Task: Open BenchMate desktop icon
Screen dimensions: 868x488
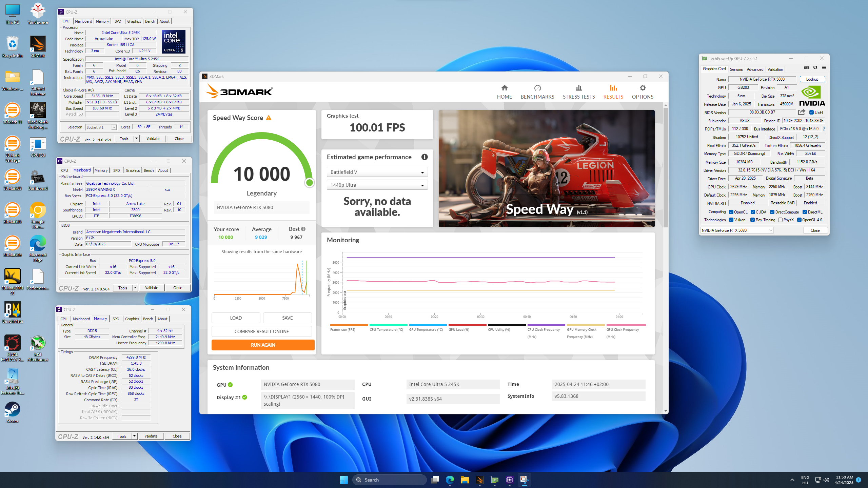Action: 13,312
